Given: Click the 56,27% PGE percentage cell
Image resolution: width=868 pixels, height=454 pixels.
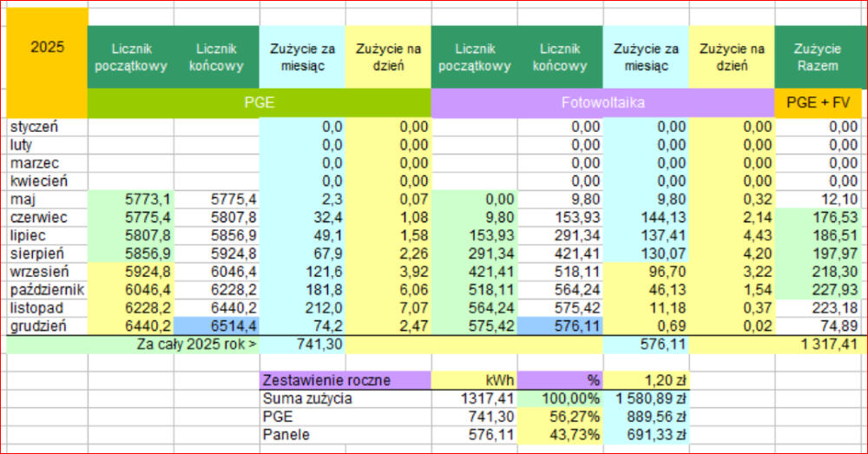Looking at the screenshot, I should click(x=560, y=416).
